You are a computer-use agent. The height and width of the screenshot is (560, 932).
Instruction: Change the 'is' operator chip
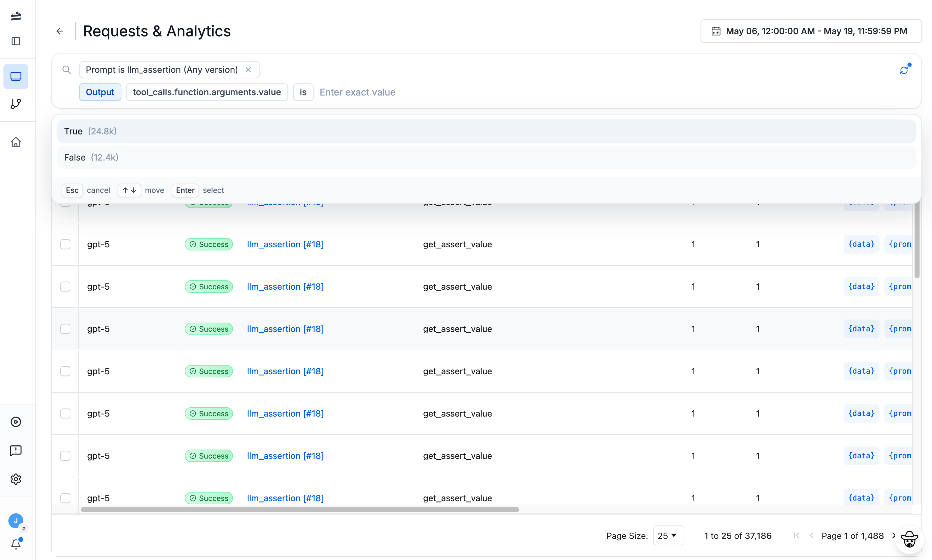[303, 92]
